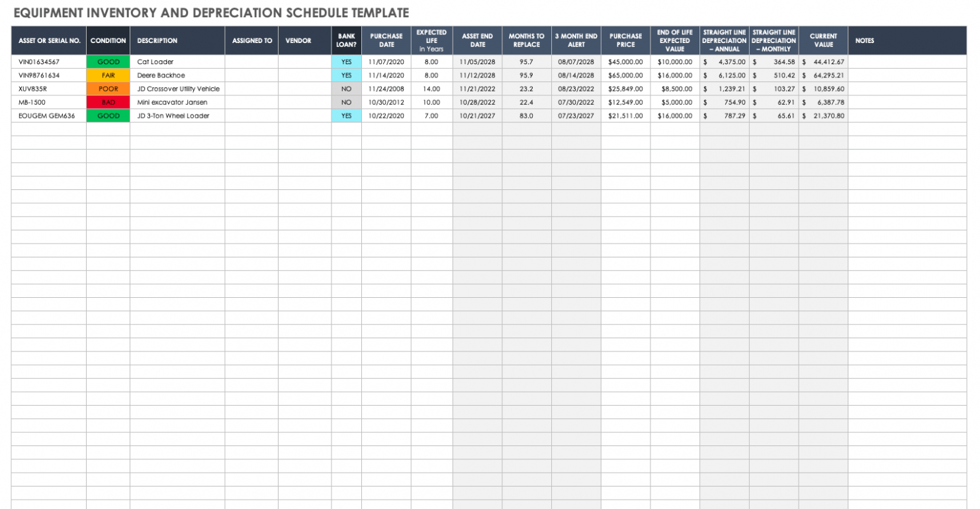Image resolution: width=980 pixels, height=509 pixels.
Task: Click the GOOD badge for JD 3-Ton Wheel Loader
Action: [x=108, y=115]
